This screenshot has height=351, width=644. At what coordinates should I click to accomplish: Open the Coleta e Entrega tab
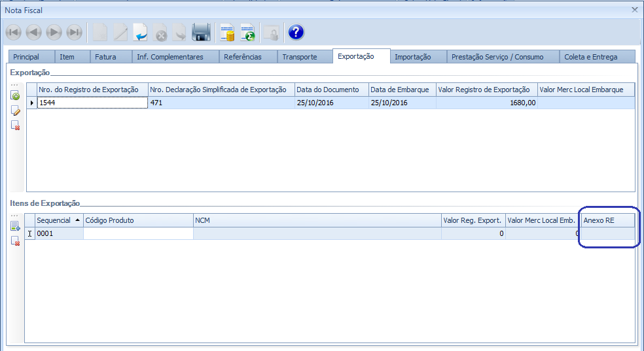pos(591,57)
